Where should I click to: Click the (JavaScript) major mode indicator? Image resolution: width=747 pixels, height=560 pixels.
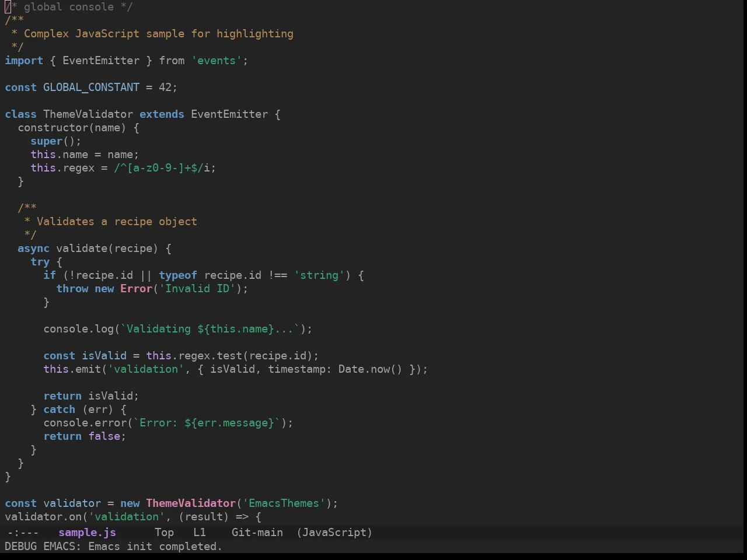[334, 533]
